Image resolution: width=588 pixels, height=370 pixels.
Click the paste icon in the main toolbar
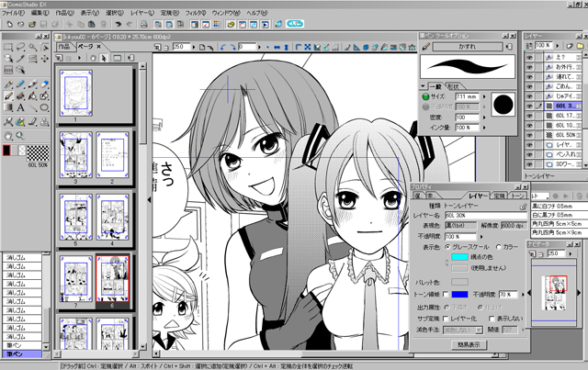click(x=92, y=25)
